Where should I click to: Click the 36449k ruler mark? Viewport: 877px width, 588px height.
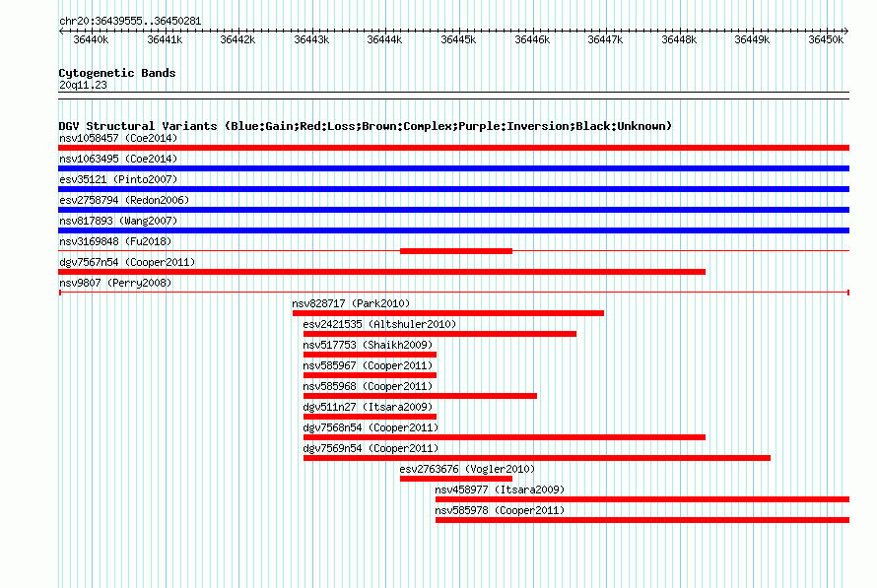(x=752, y=39)
